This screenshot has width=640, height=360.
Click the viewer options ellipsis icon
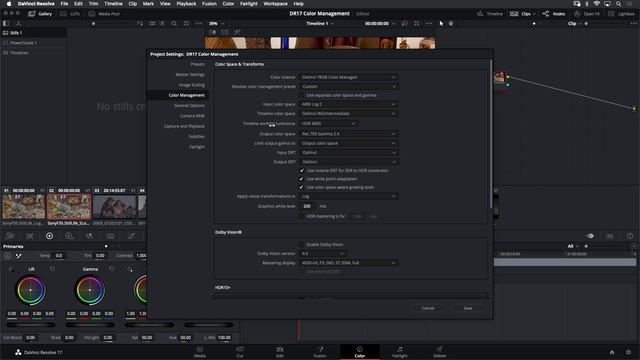(429, 24)
